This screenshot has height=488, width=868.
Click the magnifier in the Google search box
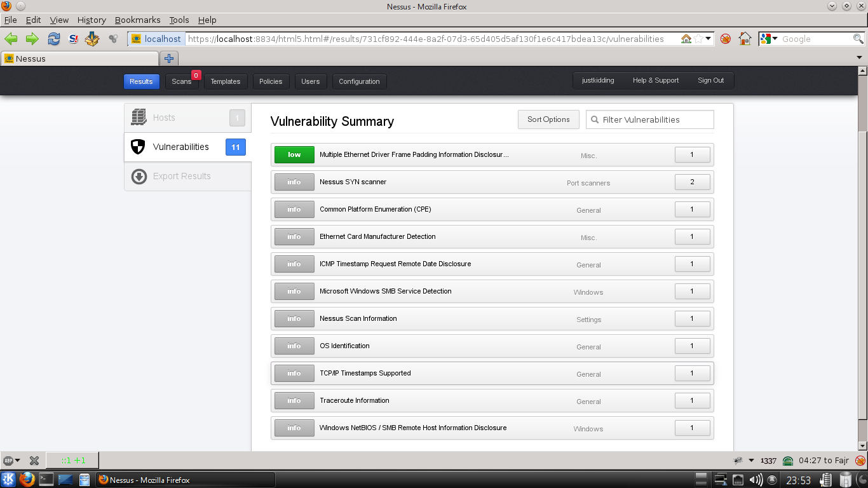coord(858,39)
